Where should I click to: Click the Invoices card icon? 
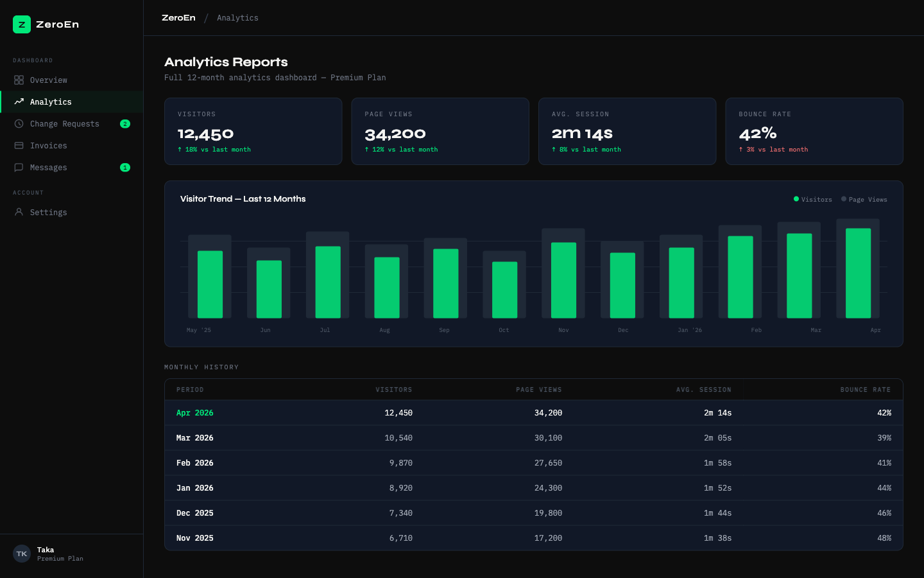point(19,145)
